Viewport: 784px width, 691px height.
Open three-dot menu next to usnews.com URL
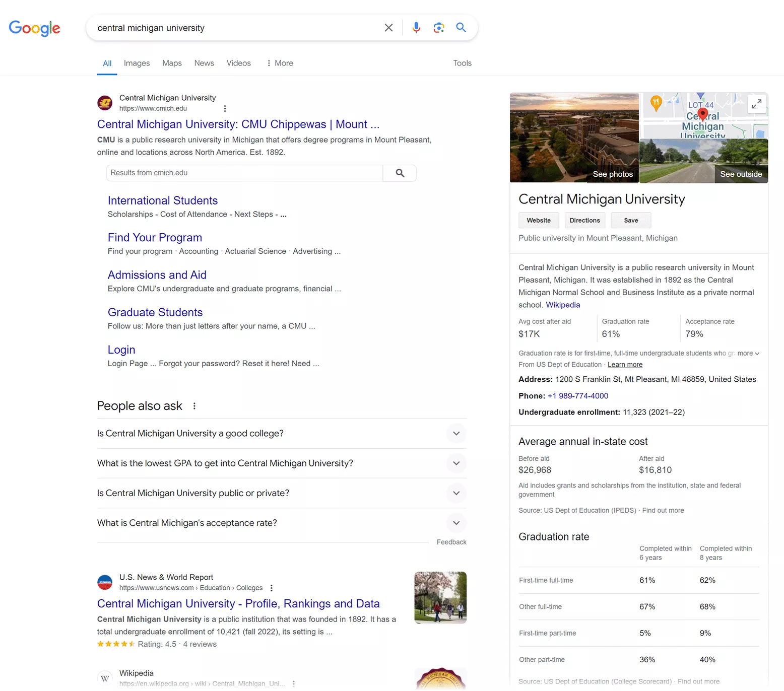(x=272, y=588)
